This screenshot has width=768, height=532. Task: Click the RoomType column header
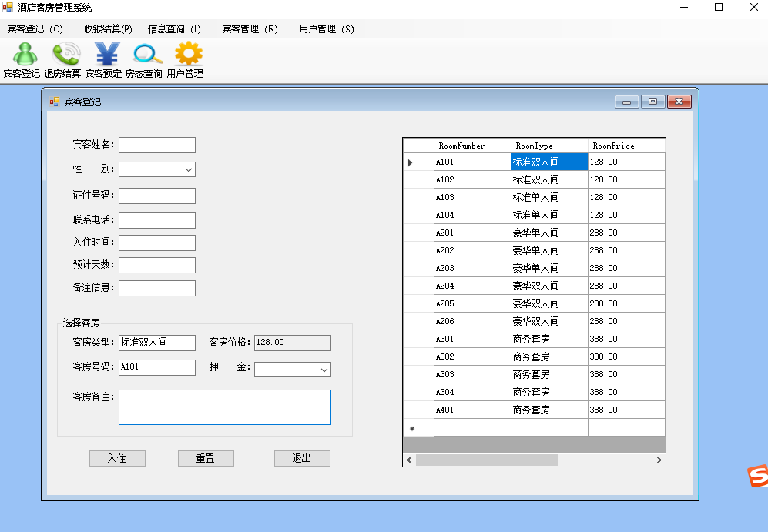pyautogui.click(x=549, y=146)
